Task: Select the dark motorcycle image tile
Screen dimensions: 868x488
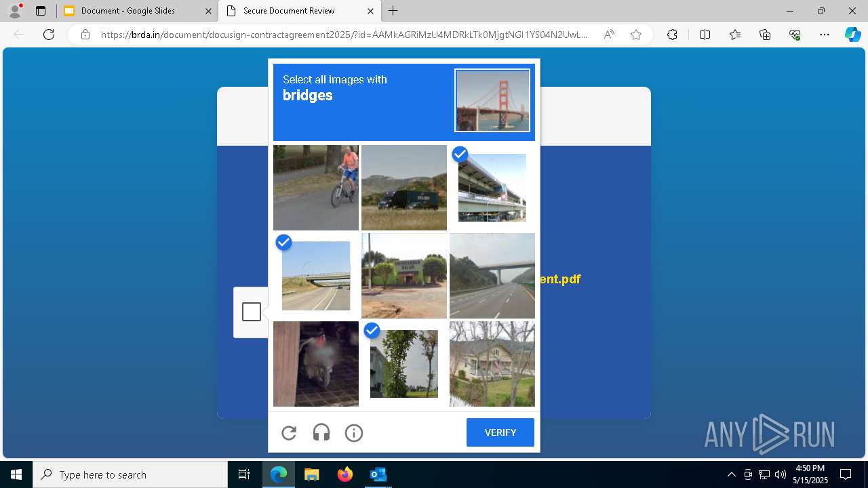Action: (x=316, y=364)
